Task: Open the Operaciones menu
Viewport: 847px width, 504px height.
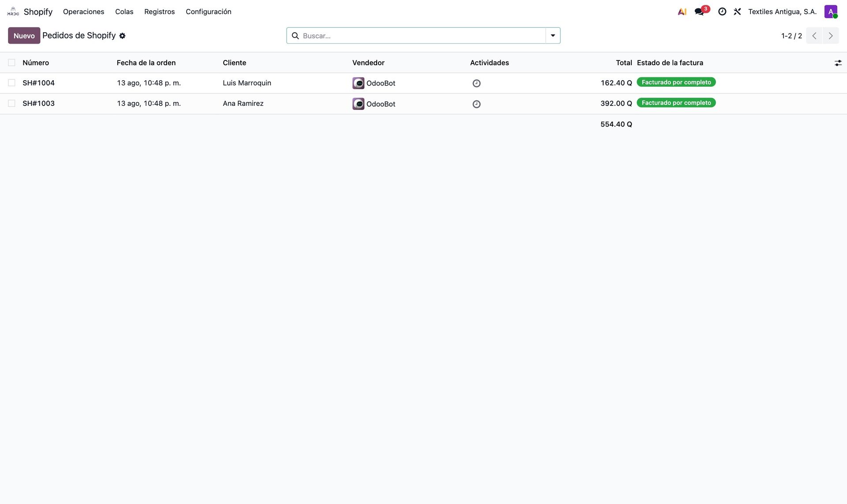Action: pyautogui.click(x=83, y=11)
